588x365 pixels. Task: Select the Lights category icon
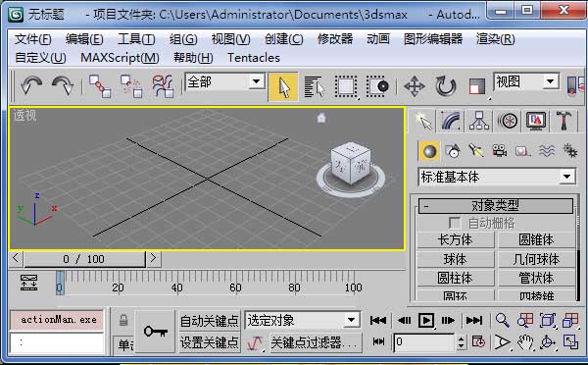point(476,151)
